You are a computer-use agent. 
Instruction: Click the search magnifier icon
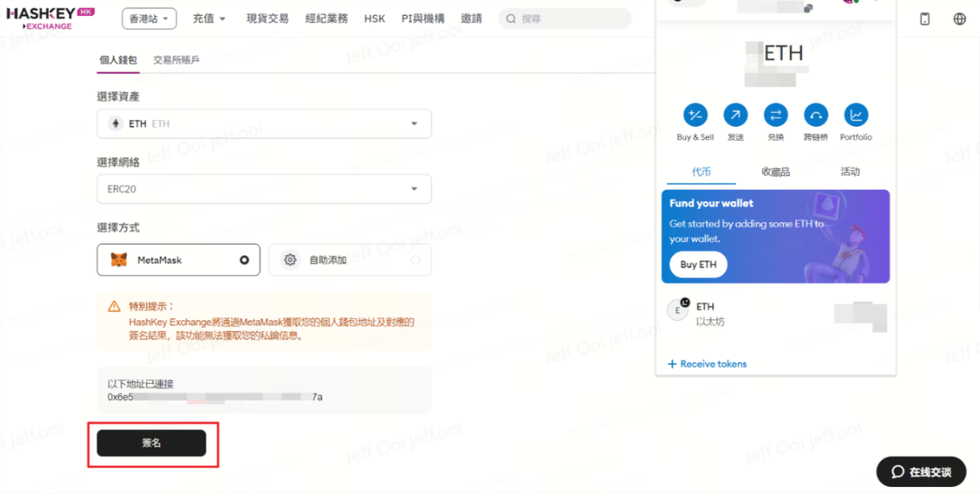(511, 18)
